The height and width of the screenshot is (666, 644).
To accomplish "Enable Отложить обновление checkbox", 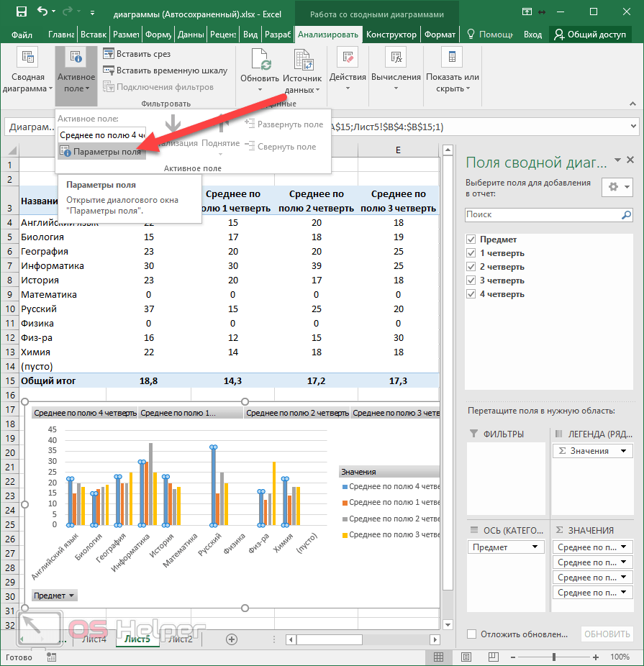I will click(x=471, y=634).
